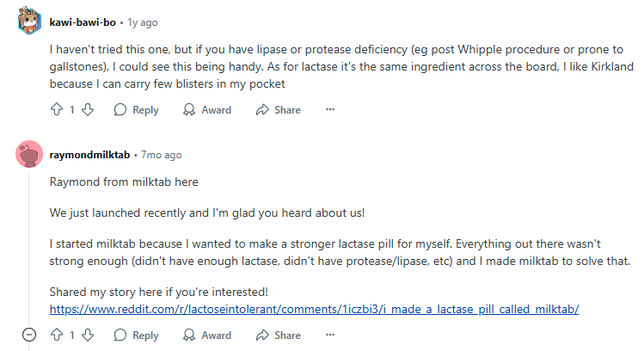Image resolution: width=644 pixels, height=351 pixels.
Task: Open the milktab lactase pill Reddit link
Action: coord(314,308)
